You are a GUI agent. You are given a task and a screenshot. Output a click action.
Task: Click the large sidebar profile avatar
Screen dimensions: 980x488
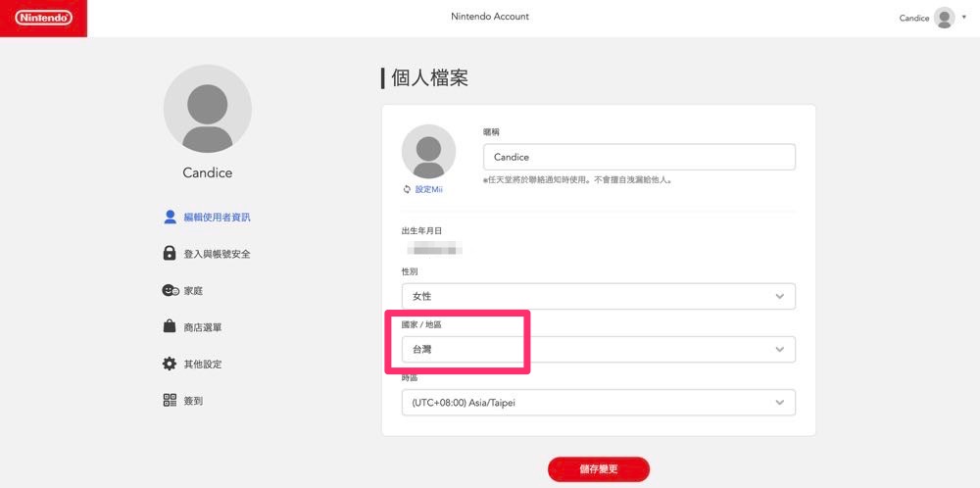click(208, 109)
